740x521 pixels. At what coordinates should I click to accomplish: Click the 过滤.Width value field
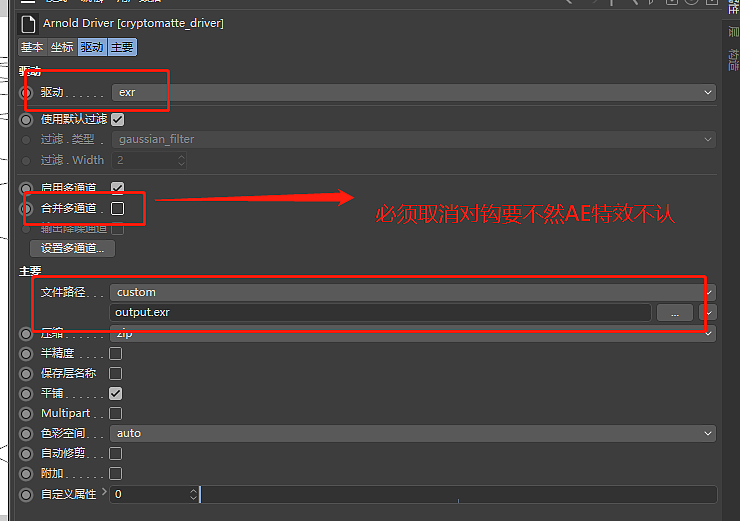(x=144, y=160)
